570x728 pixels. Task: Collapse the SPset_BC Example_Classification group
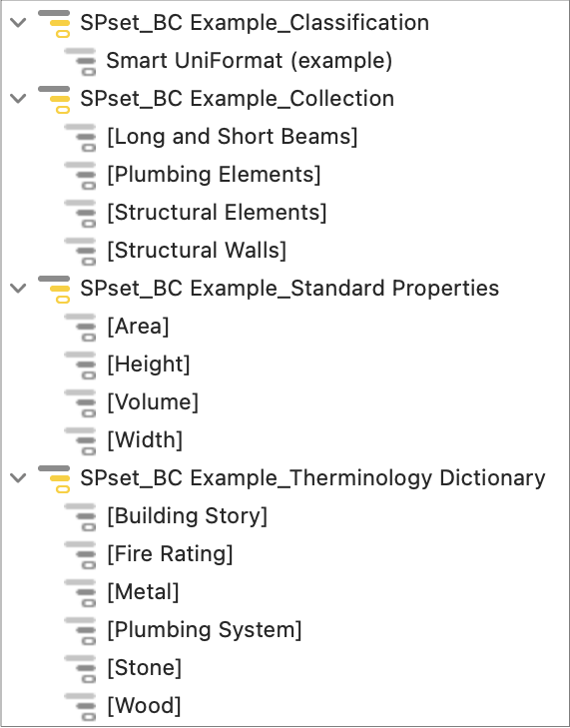(x=18, y=22)
